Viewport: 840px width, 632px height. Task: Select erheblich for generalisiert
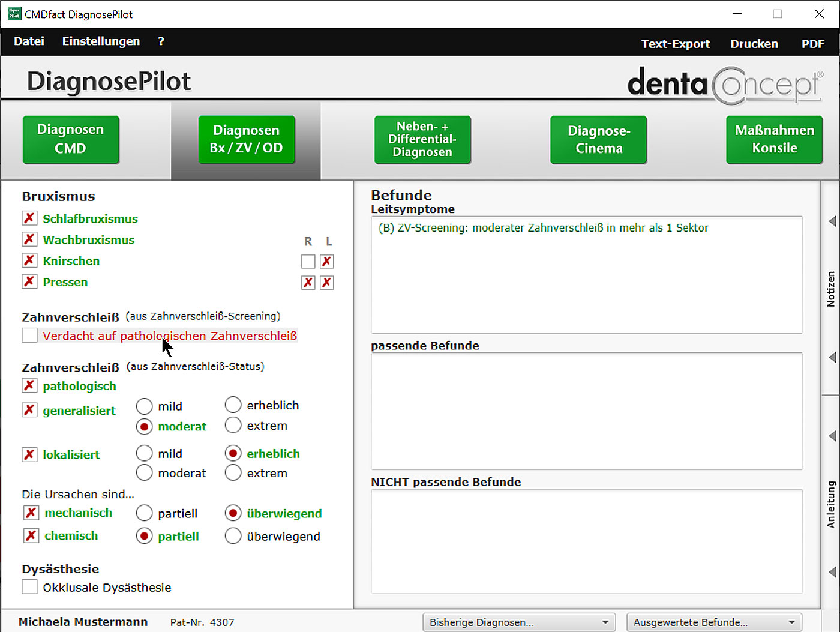[233, 405]
